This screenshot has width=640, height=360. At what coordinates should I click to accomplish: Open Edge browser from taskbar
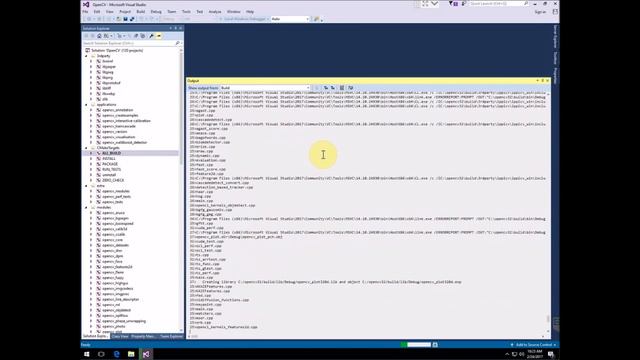(116, 354)
